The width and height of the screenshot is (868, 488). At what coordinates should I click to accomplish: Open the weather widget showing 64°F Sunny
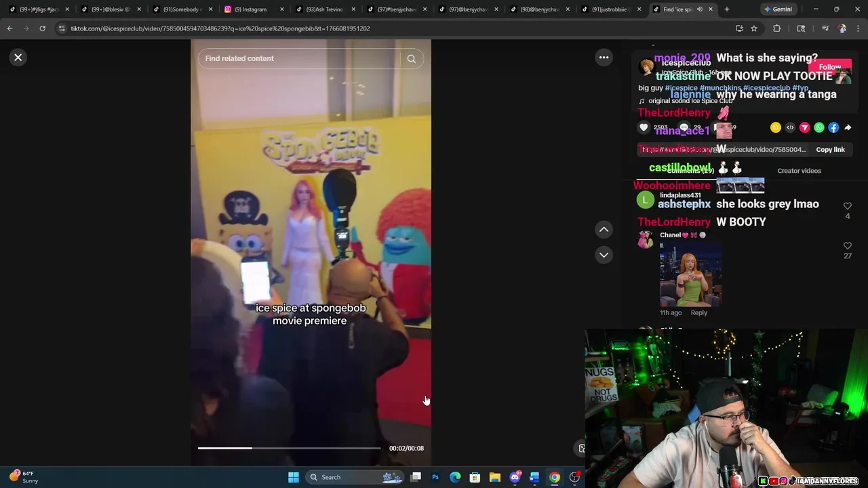[x=24, y=477]
